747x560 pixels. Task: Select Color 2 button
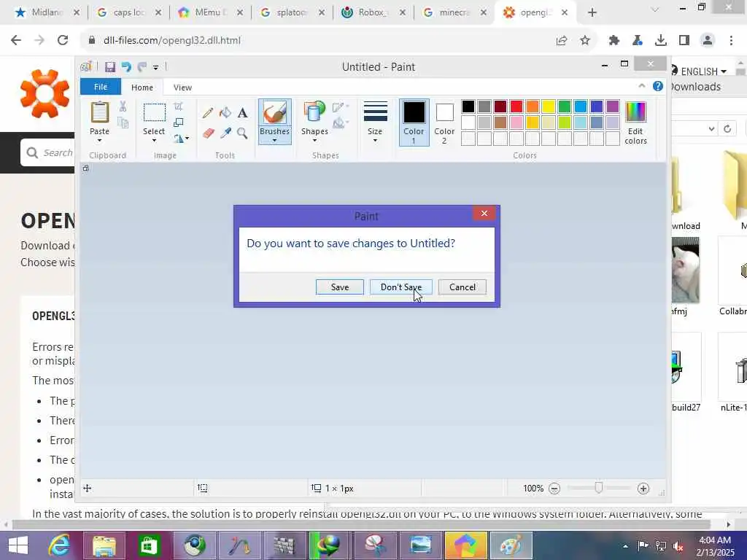coord(444,122)
